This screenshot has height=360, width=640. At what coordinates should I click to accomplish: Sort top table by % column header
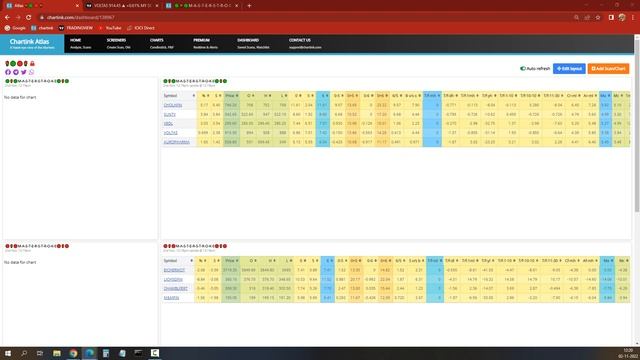pos(204,96)
